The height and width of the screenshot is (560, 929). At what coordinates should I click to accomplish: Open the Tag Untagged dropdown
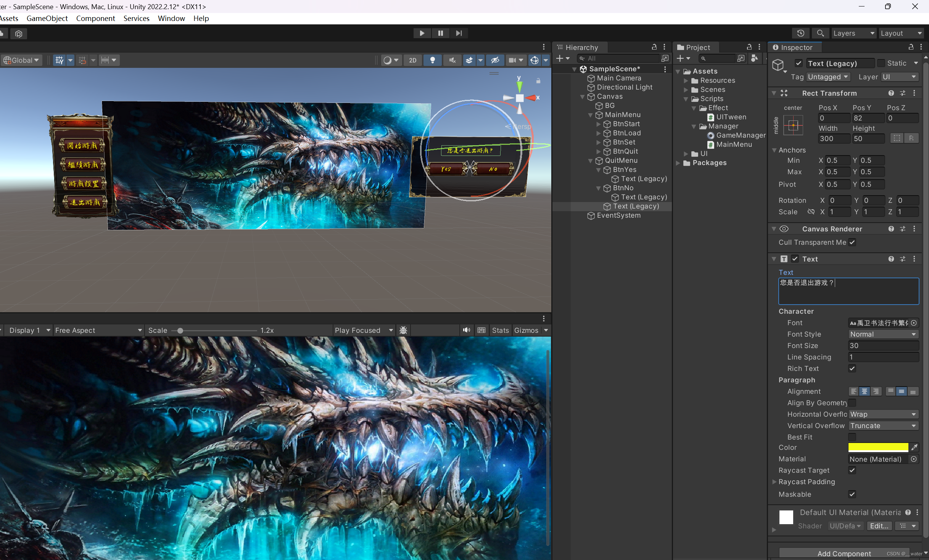(x=828, y=77)
